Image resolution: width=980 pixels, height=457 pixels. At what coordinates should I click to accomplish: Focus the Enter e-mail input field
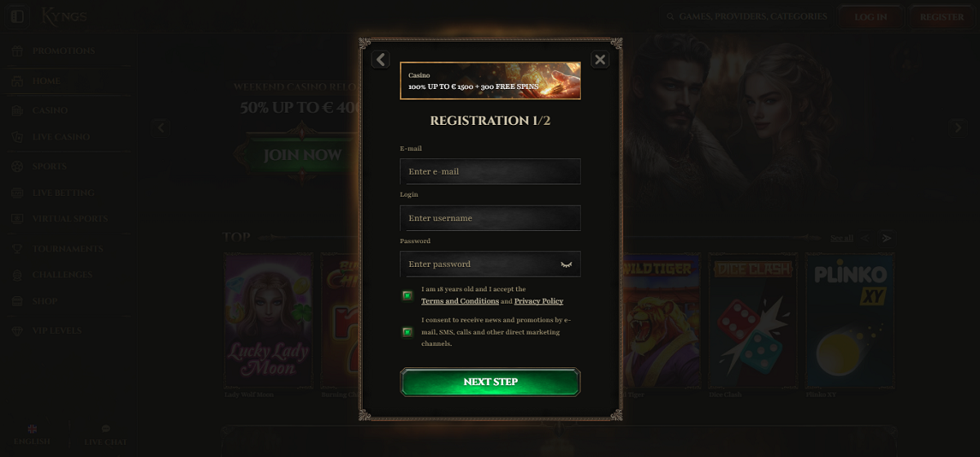pos(491,171)
